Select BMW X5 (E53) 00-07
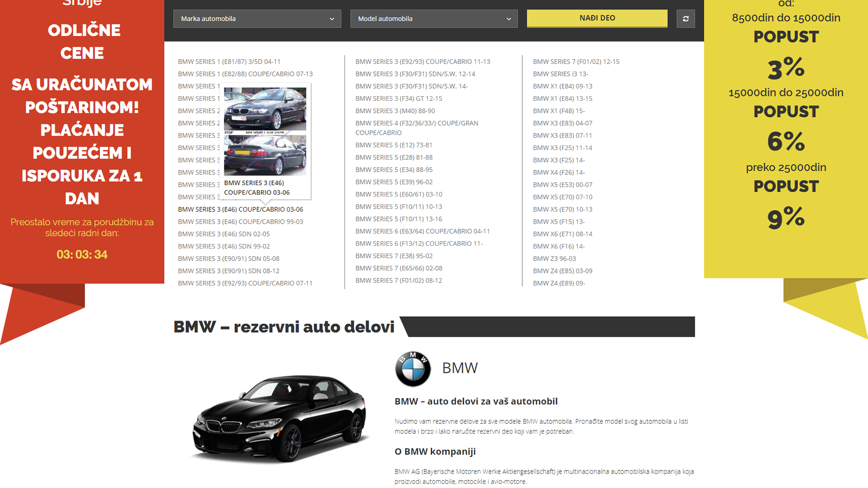Image resolution: width=868 pixels, height=488 pixels. click(562, 184)
